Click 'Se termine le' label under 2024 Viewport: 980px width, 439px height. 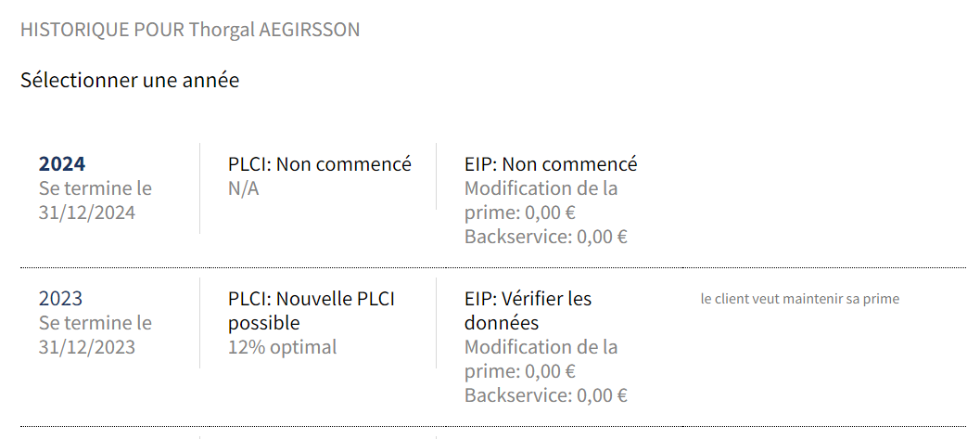click(95, 188)
